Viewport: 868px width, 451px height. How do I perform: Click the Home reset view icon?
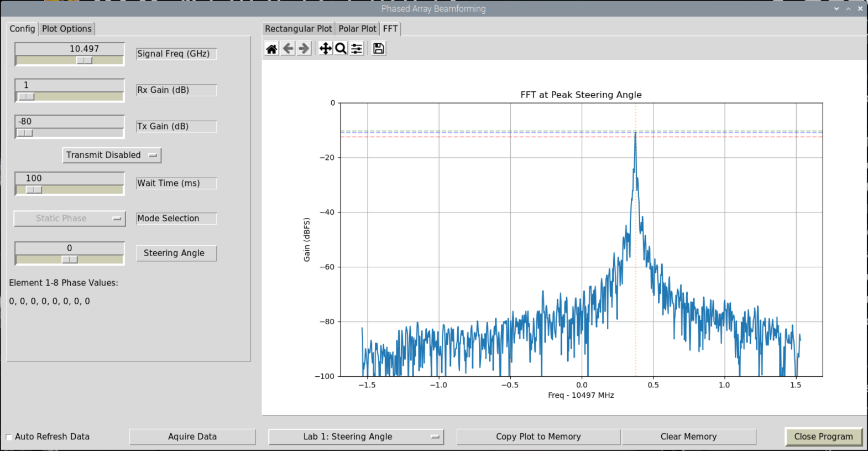tap(271, 49)
